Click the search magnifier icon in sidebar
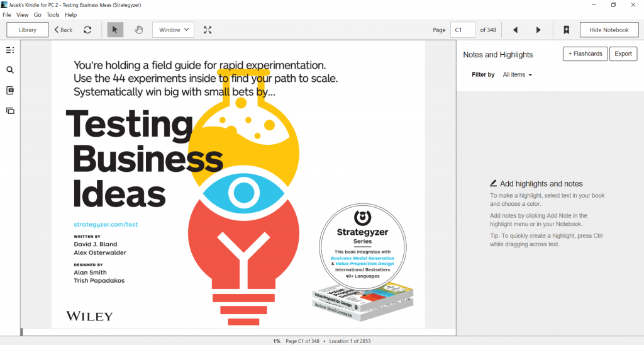Viewport: 644px width, 345px height. point(10,71)
